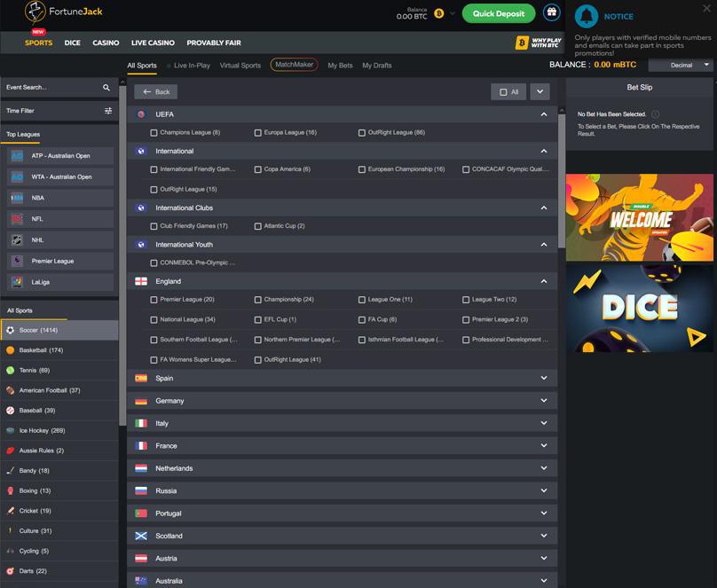Open PROVABLY FAIR page

pos(214,43)
